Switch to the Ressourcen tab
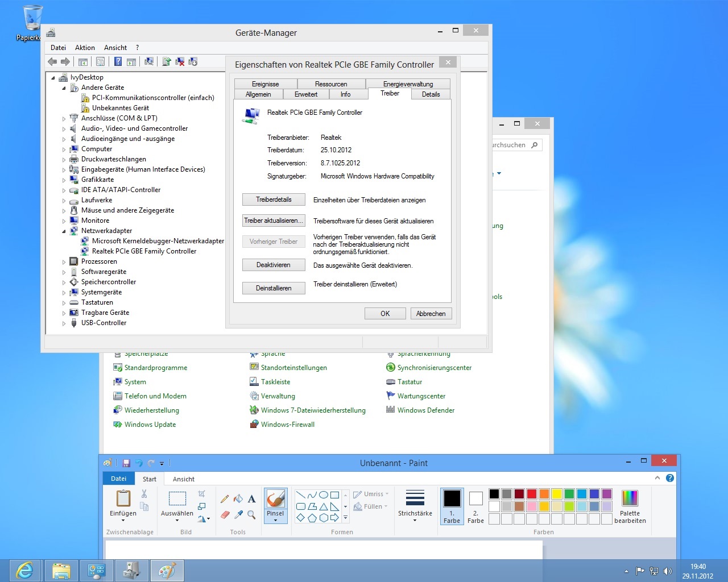 331,84
